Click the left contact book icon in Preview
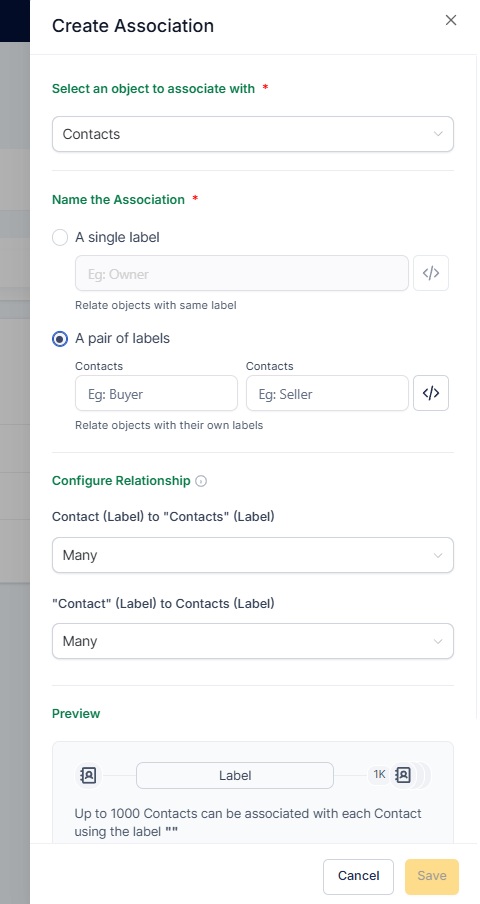The image size is (480, 904). click(x=88, y=775)
